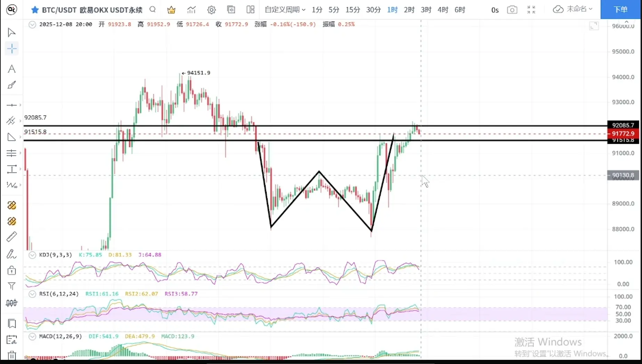The width and height of the screenshot is (642, 364).
Task: Click the 94151.9 high price marker
Action: tap(196, 73)
